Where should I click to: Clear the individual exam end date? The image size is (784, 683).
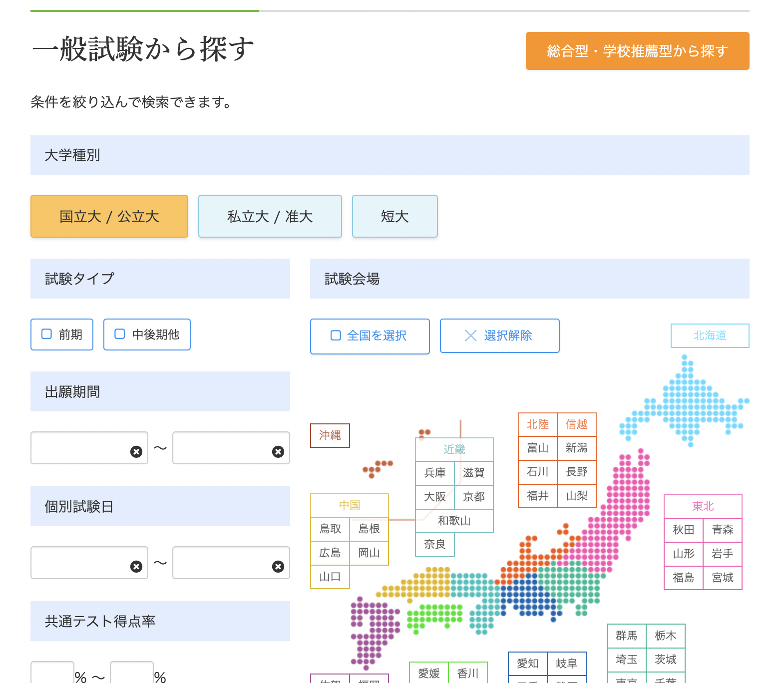pyautogui.click(x=278, y=567)
